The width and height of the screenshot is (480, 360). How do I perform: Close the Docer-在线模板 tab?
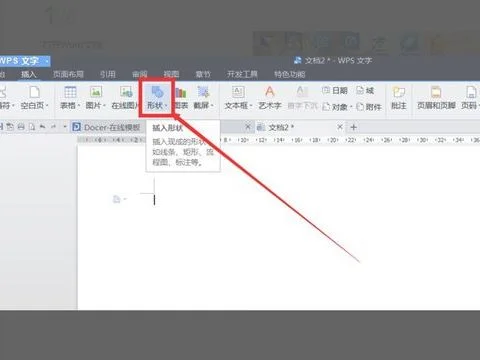click(x=248, y=127)
